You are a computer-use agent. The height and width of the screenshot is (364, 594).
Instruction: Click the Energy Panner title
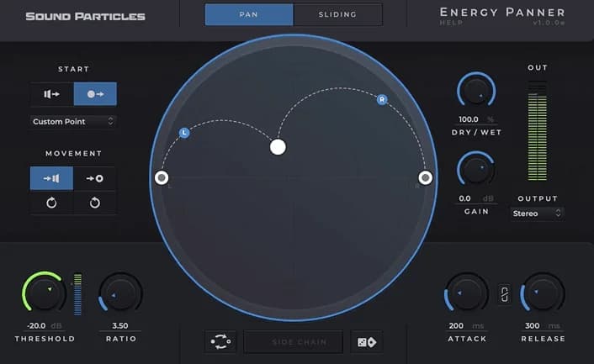pos(502,13)
